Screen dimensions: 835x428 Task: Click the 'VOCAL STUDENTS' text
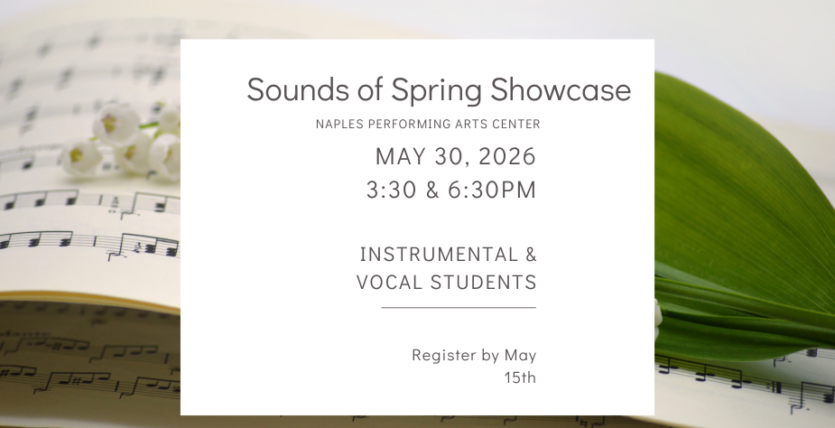coord(446,282)
